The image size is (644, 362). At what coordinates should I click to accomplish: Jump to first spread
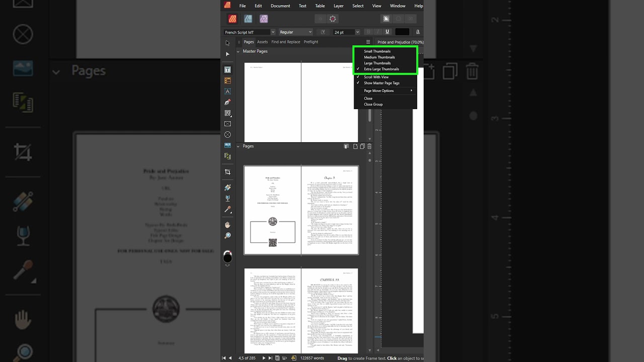pyautogui.click(x=224, y=358)
